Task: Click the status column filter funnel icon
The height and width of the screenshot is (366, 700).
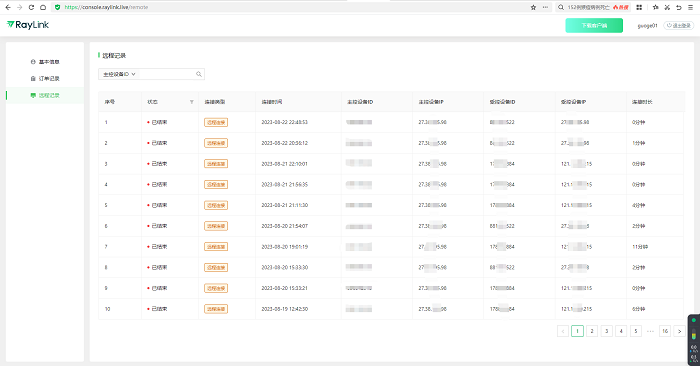Action: tap(192, 102)
